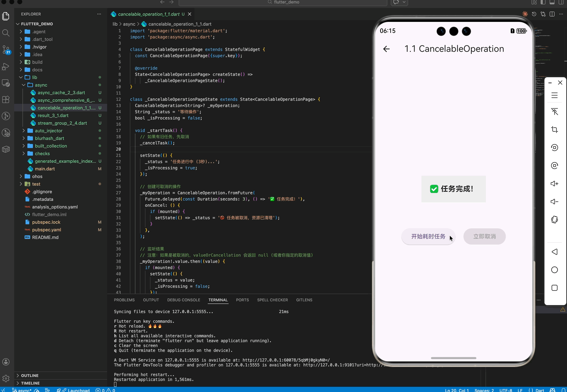Open the Accounts icon in activity bar

pyautogui.click(x=6, y=362)
